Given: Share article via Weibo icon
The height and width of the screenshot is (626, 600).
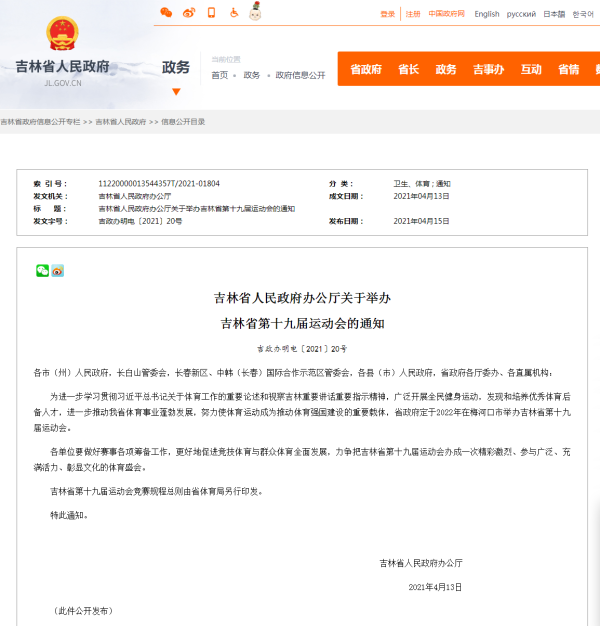Looking at the screenshot, I should pyautogui.click(x=57, y=270).
